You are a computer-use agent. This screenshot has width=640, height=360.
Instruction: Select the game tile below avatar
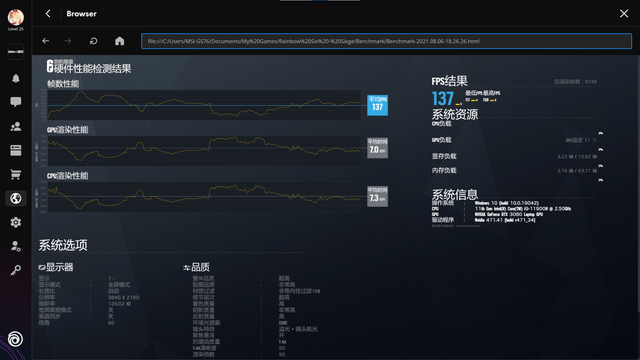[x=16, y=52]
